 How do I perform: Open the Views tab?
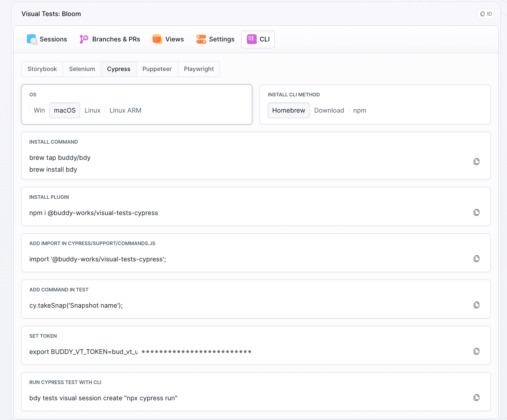click(168, 39)
